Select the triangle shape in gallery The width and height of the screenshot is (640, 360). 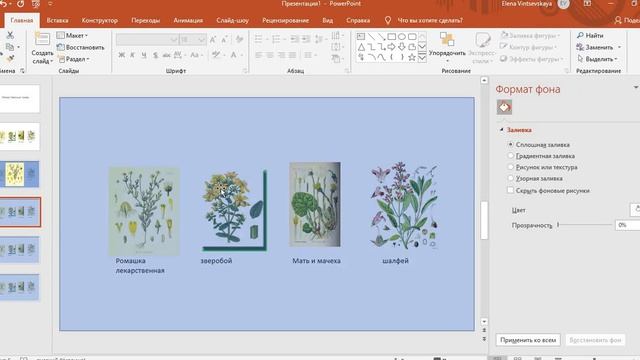click(x=361, y=47)
